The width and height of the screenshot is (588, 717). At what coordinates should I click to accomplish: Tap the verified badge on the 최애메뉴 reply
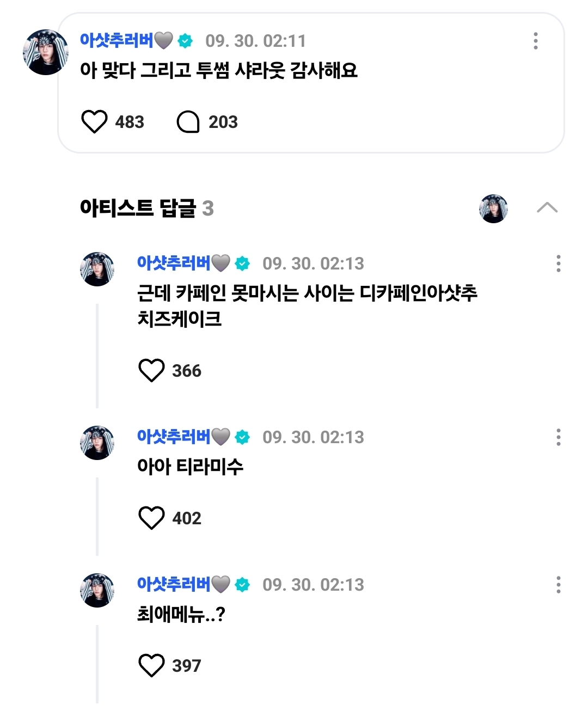pos(242,585)
